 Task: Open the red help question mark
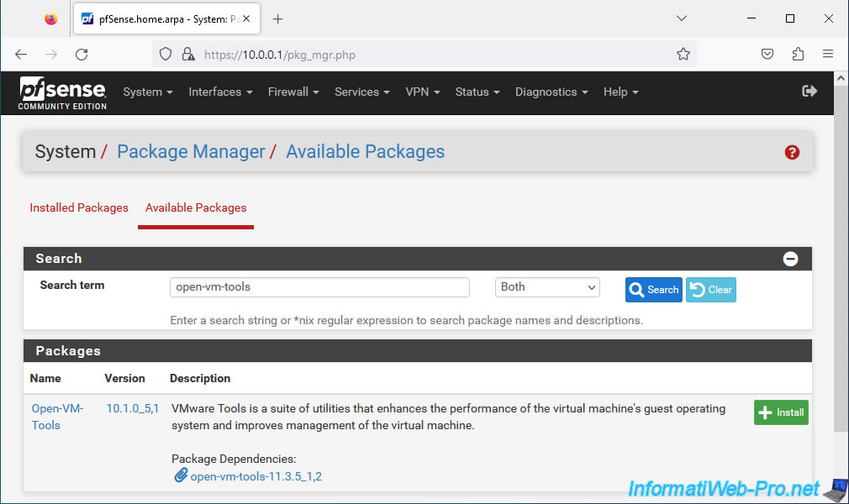click(x=792, y=153)
